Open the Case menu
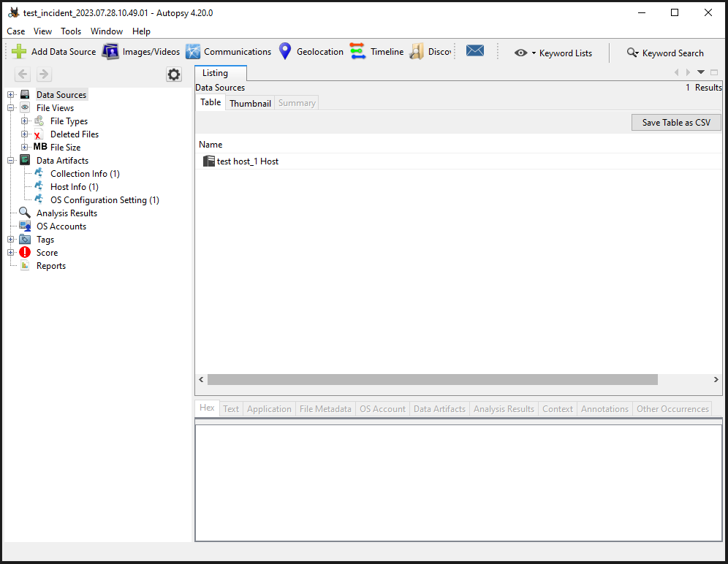 (16, 31)
